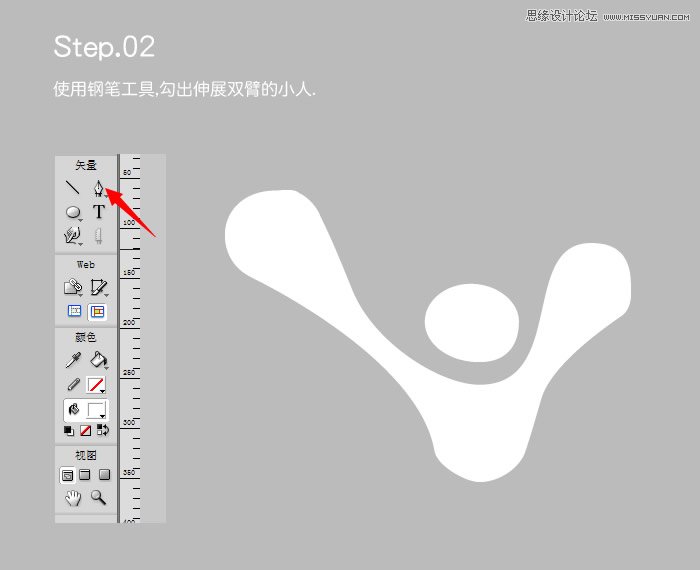Viewport: 700px width, 570px height.
Task: Select the Ellipse shape tool
Action: [x=73, y=212]
